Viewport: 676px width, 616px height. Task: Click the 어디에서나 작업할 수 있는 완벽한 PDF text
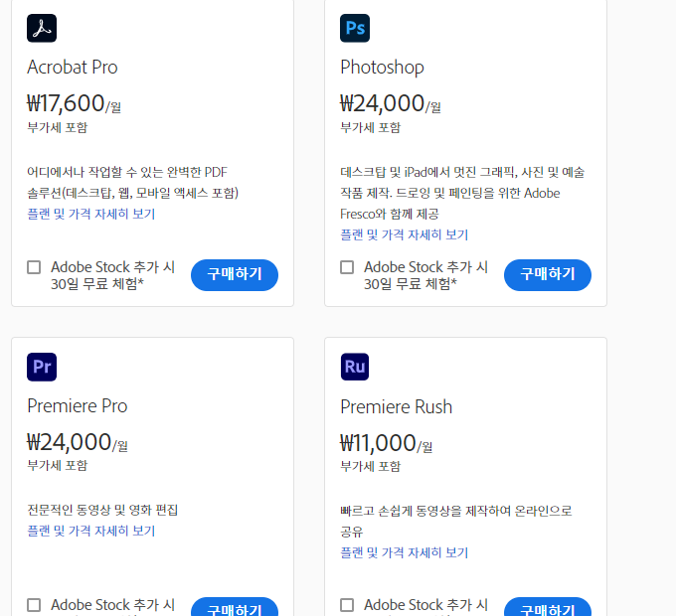pyautogui.click(x=127, y=172)
